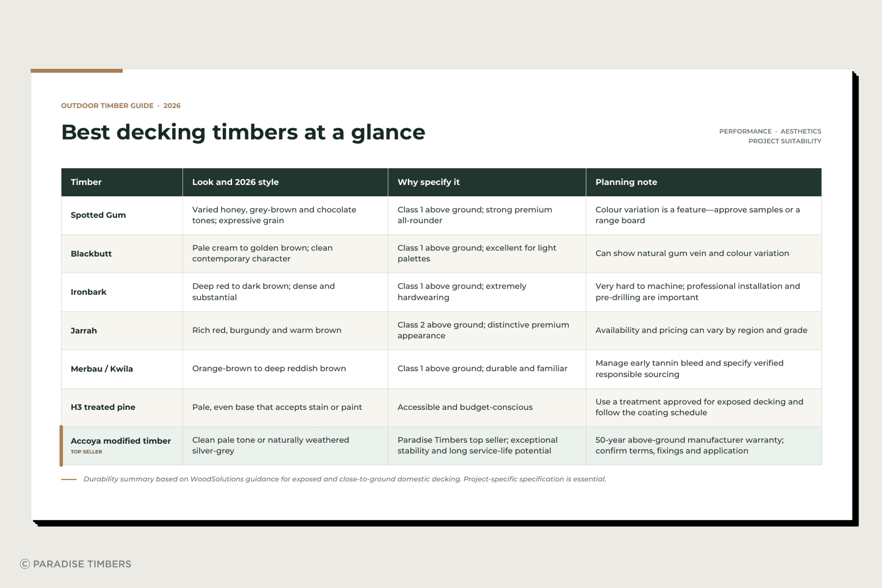Click the 50-year warranty planning note cell
Image resolution: width=882 pixels, height=588 pixels.
click(x=704, y=446)
